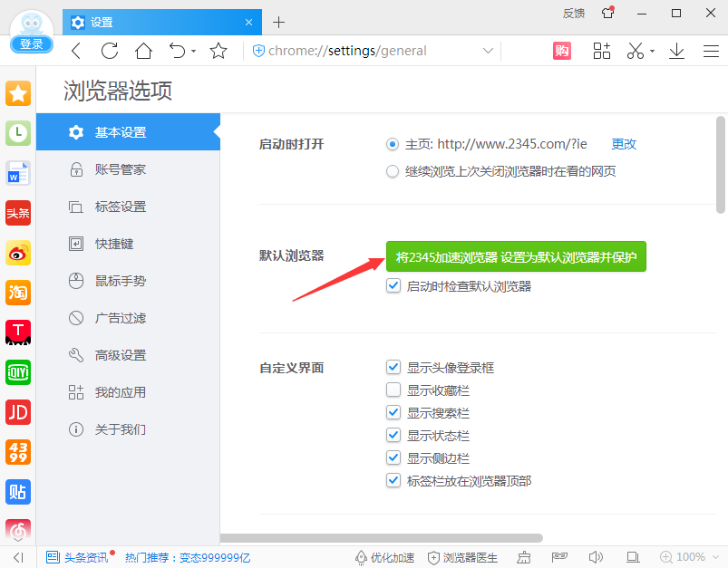Screen dimensions: 728x568
Task: Open 头条资讯 in status bar
Action: (x=80, y=557)
